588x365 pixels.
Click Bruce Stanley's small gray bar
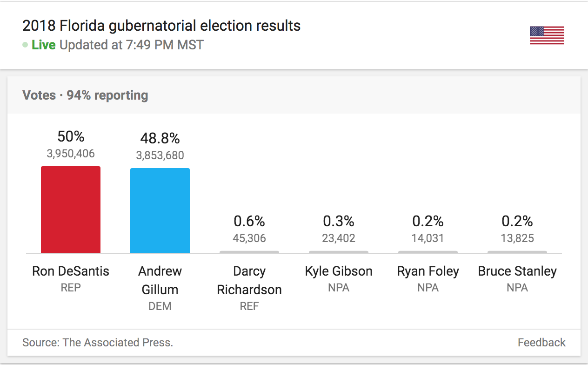pyautogui.click(x=517, y=252)
